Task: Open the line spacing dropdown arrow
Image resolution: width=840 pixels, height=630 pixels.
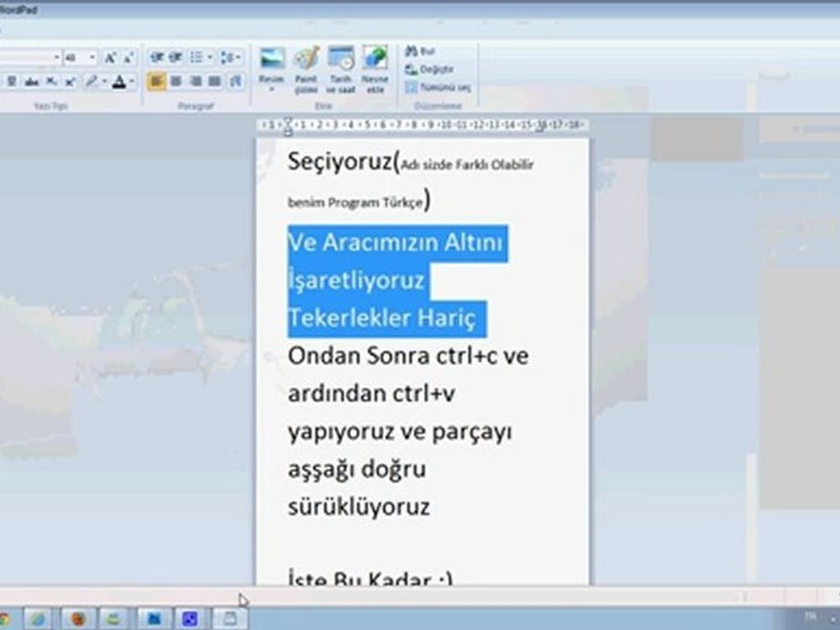Action: (x=238, y=57)
